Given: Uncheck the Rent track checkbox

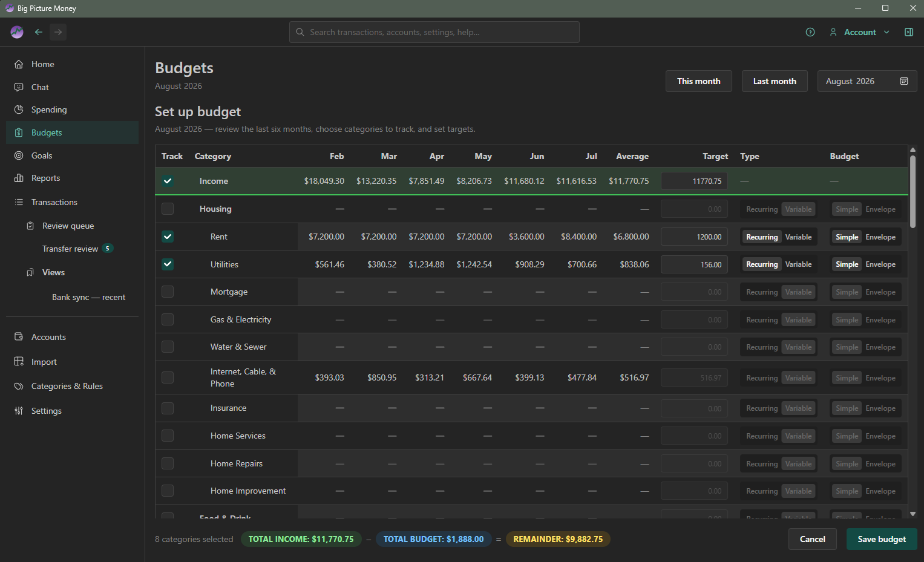Looking at the screenshot, I should click(168, 237).
